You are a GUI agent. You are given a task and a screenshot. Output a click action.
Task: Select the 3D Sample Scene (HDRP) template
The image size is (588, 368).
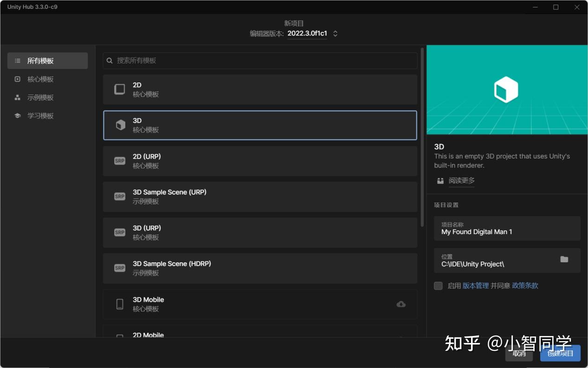coord(260,268)
